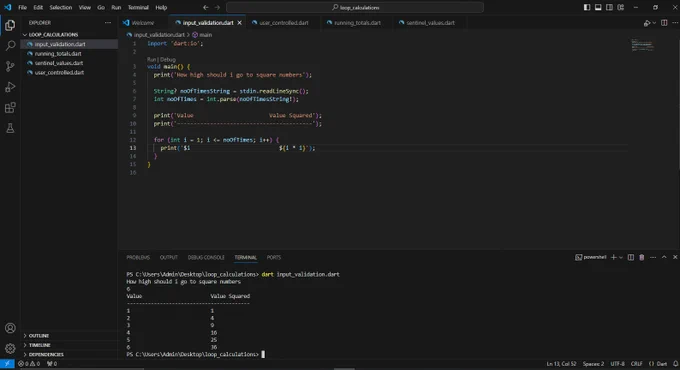Click the Run file icon in editor toolbar
Image resolution: width=680 pixels, height=370 pixels.
click(x=647, y=23)
